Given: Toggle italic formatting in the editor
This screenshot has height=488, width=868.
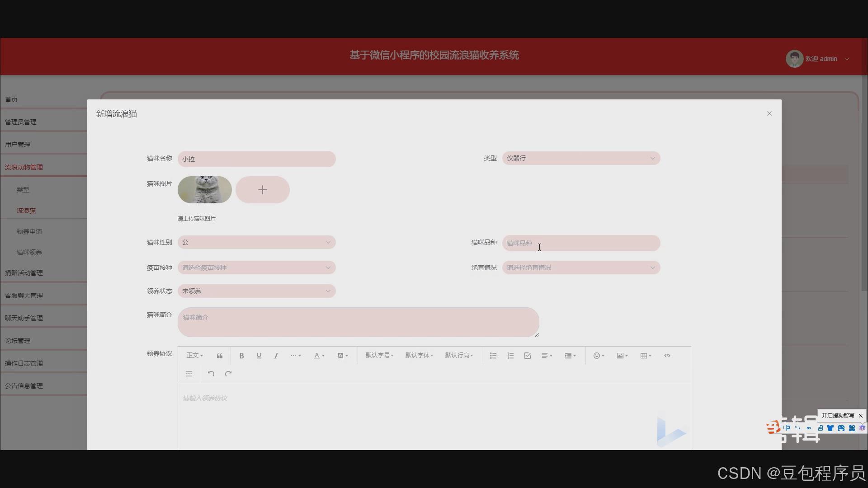Looking at the screenshot, I should point(276,356).
